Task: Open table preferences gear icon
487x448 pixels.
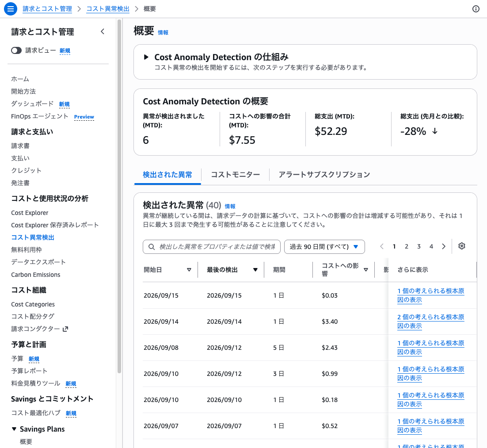Action: 461,246
